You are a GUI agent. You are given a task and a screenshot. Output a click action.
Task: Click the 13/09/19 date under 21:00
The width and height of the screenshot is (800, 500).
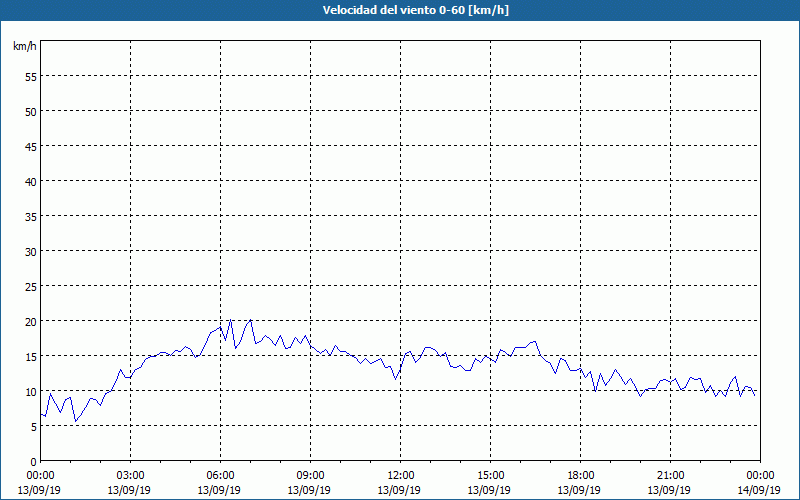[669, 490]
